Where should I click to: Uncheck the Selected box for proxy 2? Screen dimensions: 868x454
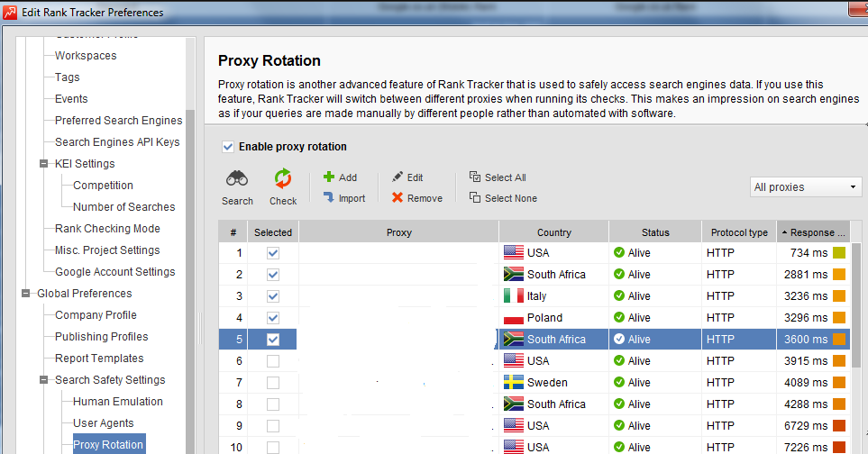(x=273, y=274)
